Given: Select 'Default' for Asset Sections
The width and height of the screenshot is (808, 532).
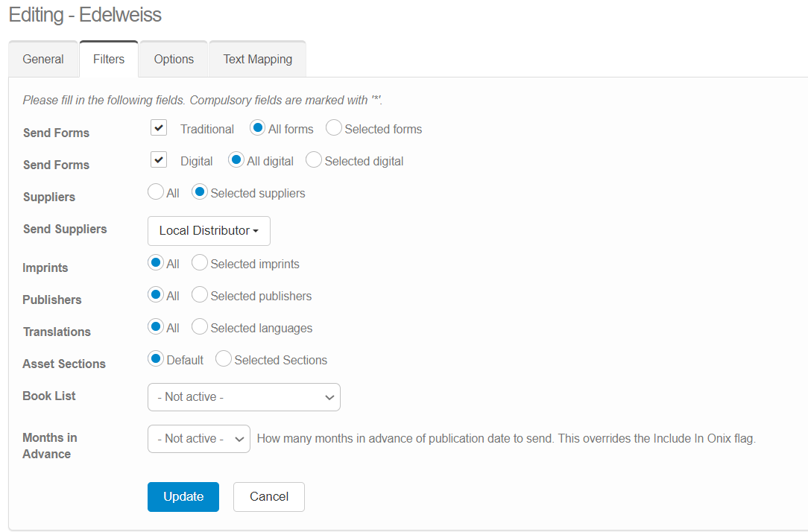Looking at the screenshot, I should 155,359.
